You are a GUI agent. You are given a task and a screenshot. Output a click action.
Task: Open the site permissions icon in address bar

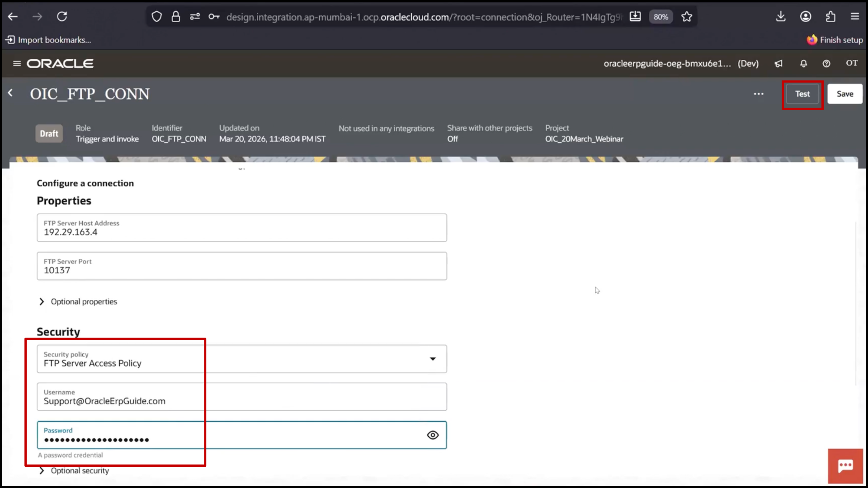coord(195,17)
